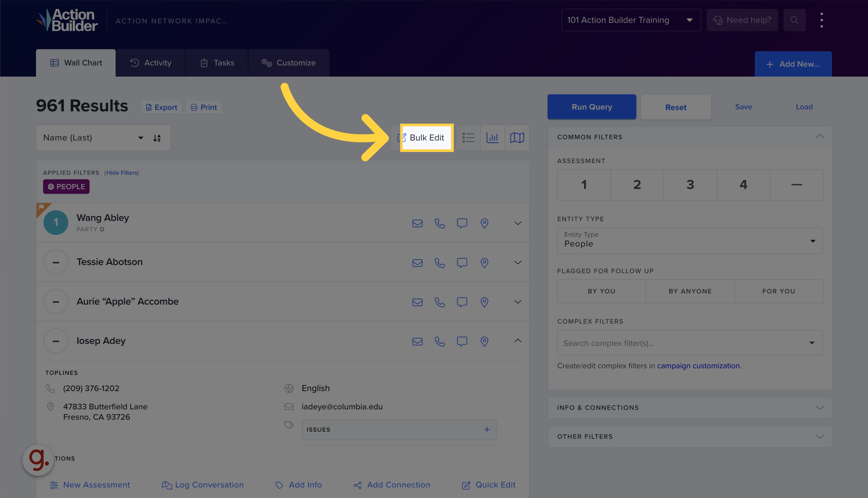
Task: Select the phone icon on Tessie Abotson's row
Action: 440,263
